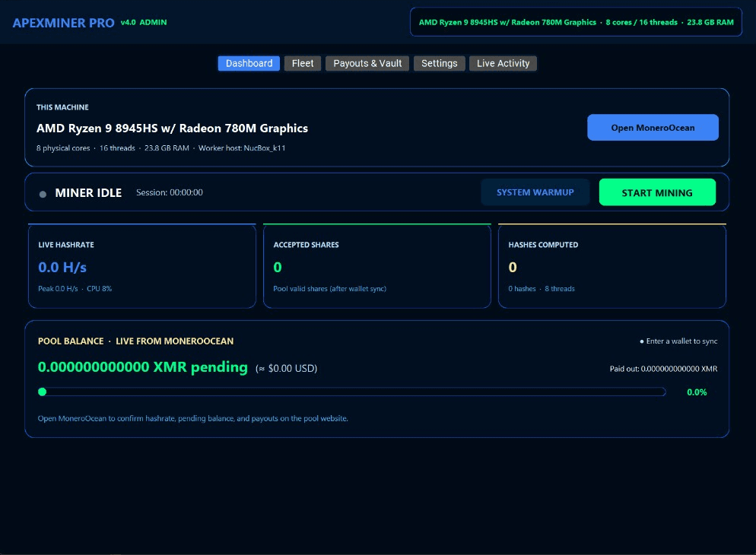Click the 23.8 GB RAM spec in machine card
This screenshot has height=555, width=756.
[167, 148]
